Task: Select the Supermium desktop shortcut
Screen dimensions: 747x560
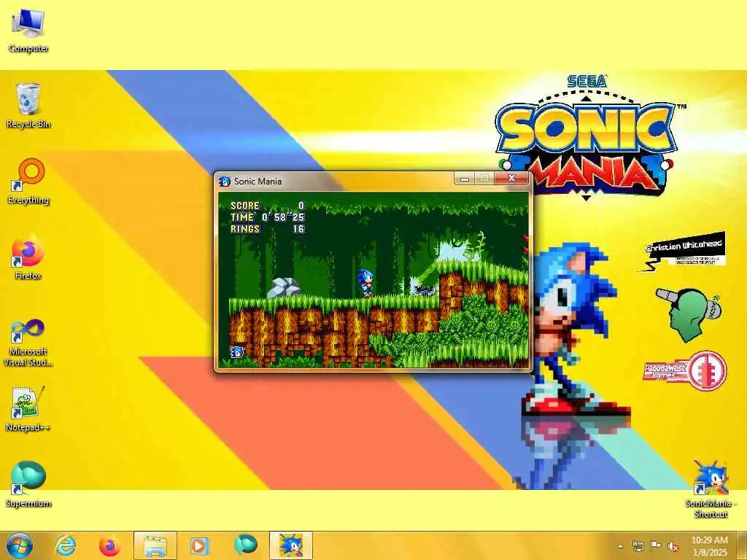Action: [x=28, y=484]
